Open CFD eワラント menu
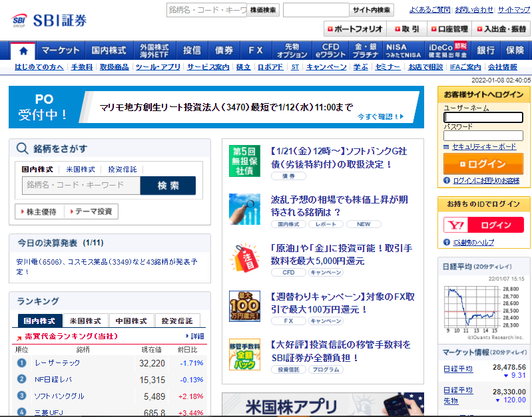The height and width of the screenshot is (417, 532). (x=330, y=51)
